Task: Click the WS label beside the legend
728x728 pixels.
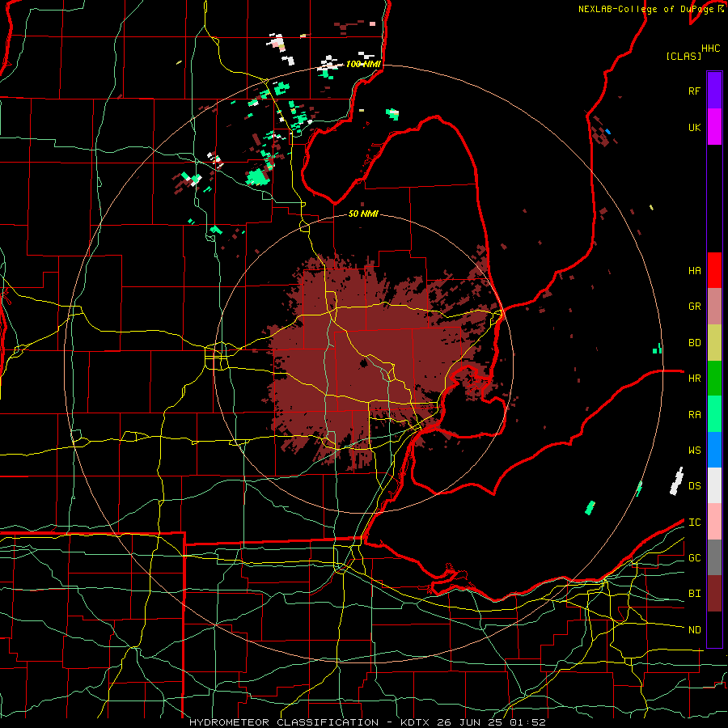Action: [x=694, y=451]
